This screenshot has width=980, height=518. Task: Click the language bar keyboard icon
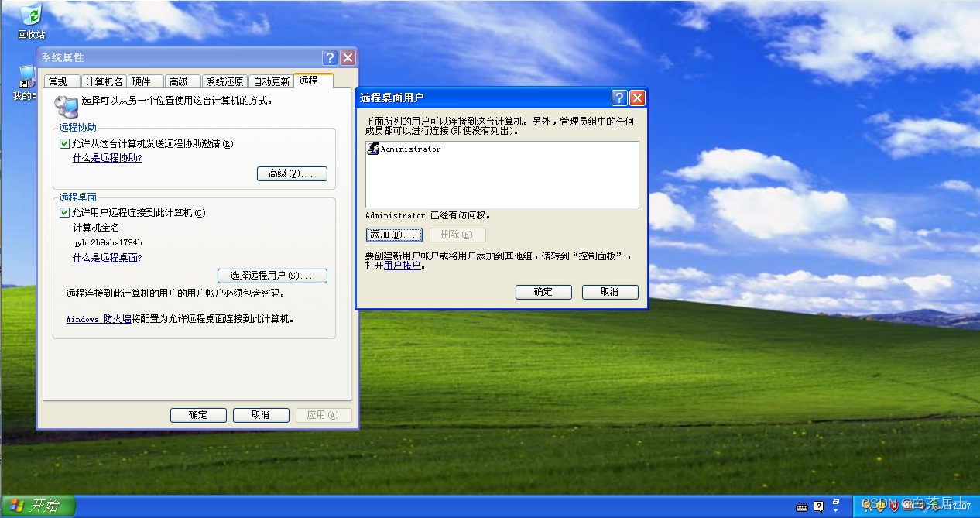pyautogui.click(x=802, y=506)
